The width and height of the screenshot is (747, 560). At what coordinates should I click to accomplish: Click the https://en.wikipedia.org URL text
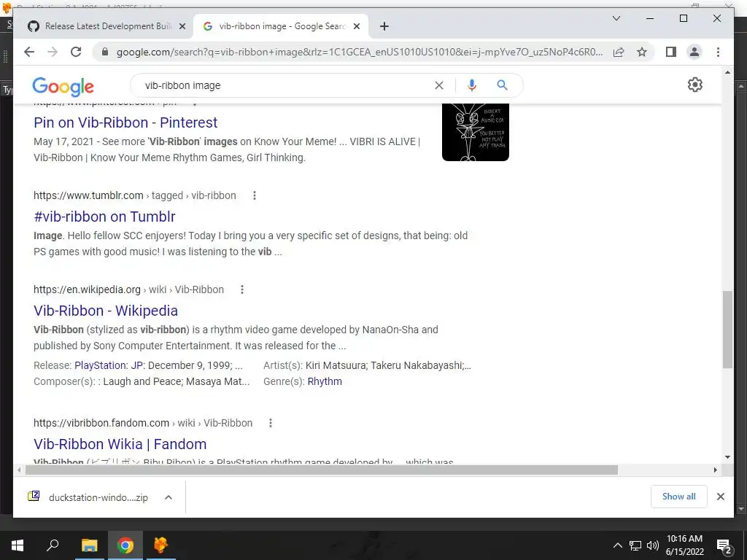coord(88,289)
